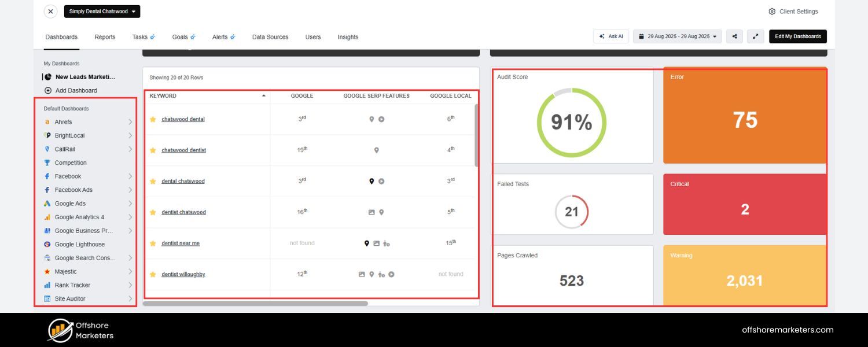The image size is (868, 347).
Task: Open the Simply Dental Chatswood client dropdown
Action: pos(102,11)
